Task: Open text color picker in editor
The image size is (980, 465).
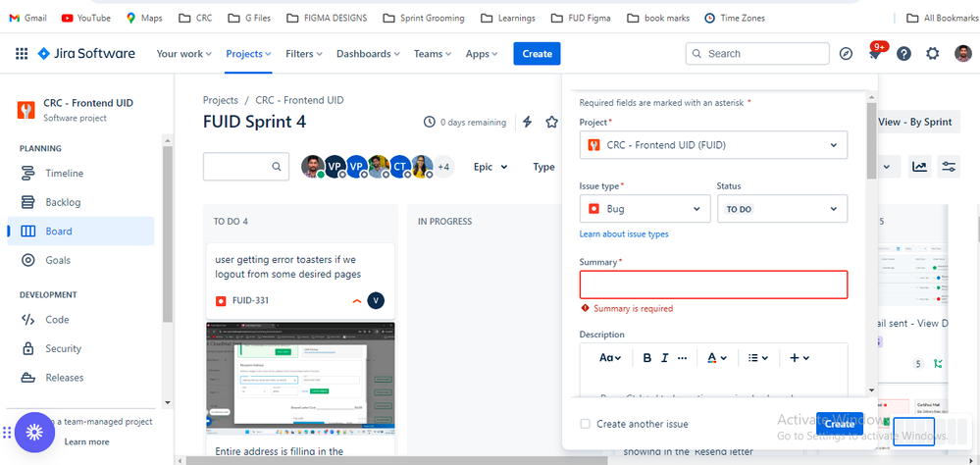Action: pos(717,358)
